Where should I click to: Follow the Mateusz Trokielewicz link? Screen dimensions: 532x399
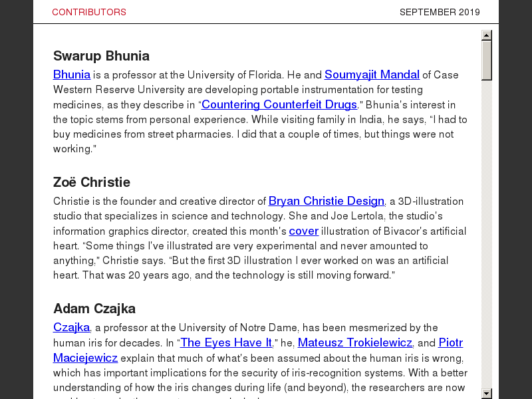[355, 342]
